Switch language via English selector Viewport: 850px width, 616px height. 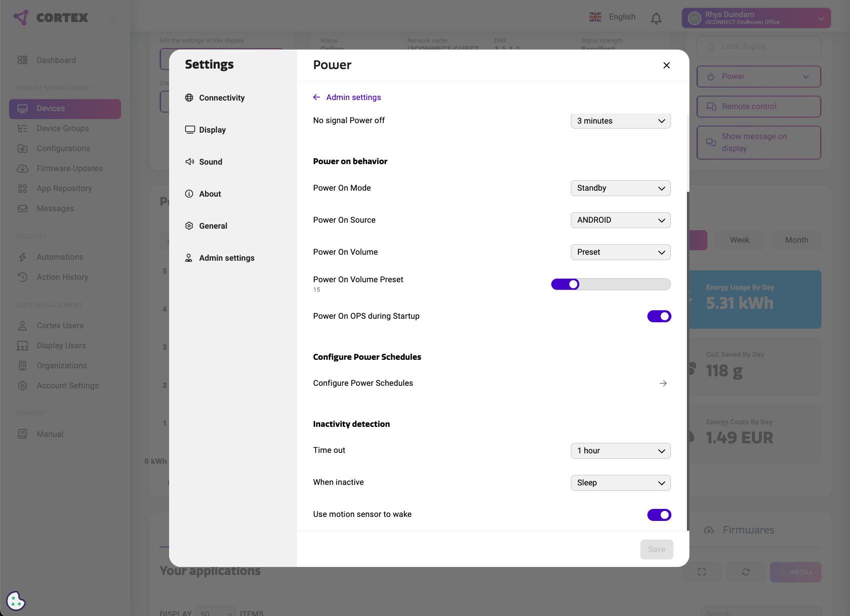pyautogui.click(x=612, y=17)
